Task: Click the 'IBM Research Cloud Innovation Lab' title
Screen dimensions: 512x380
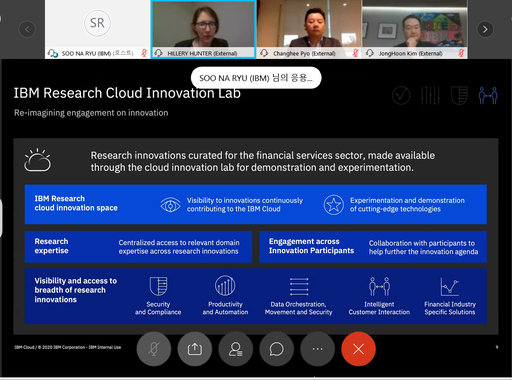Action: (127, 93)
